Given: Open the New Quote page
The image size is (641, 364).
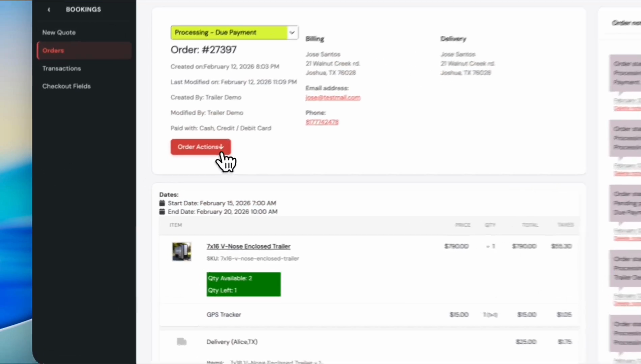Looking at the screenshot, I should pyautogui.click(x=59, y=33).
